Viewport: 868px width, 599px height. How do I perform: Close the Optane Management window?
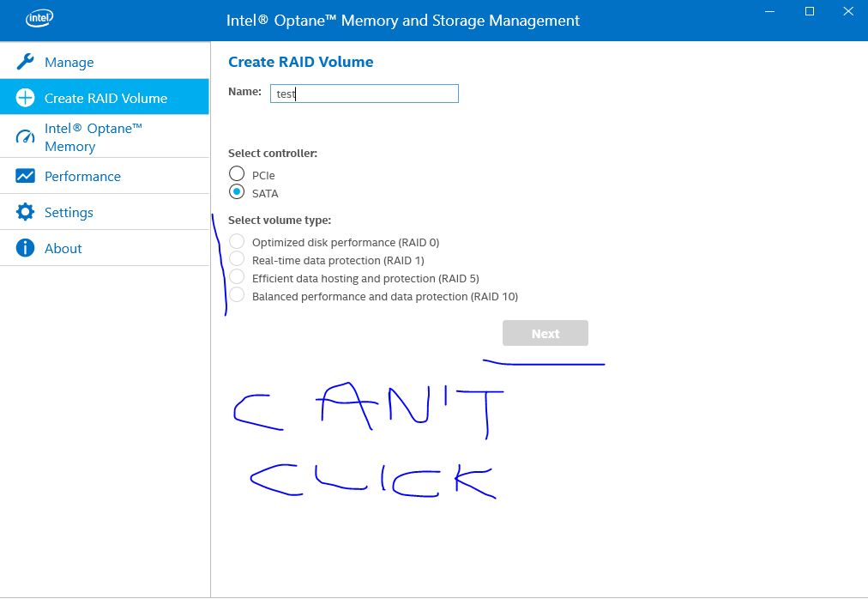pos(848,11)
